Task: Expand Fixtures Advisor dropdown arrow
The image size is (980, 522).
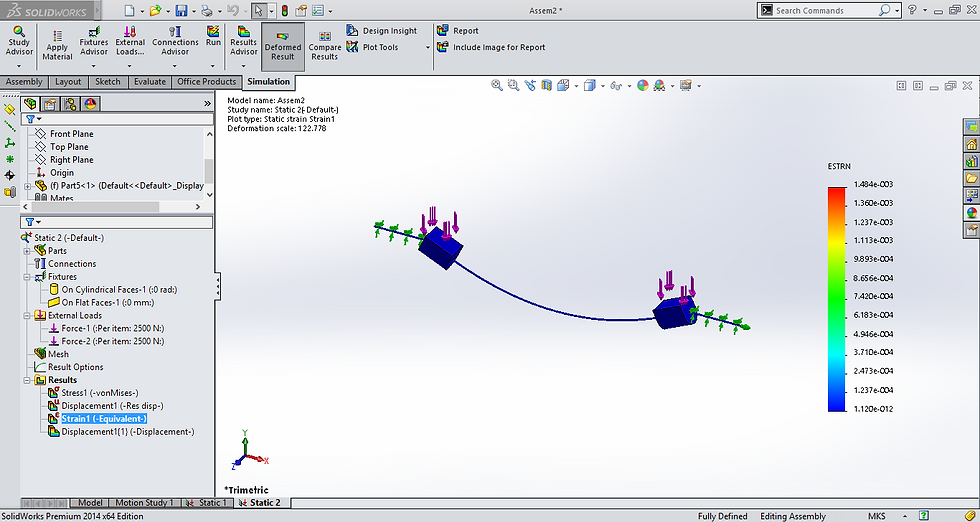Action: [x=94, y=66]
